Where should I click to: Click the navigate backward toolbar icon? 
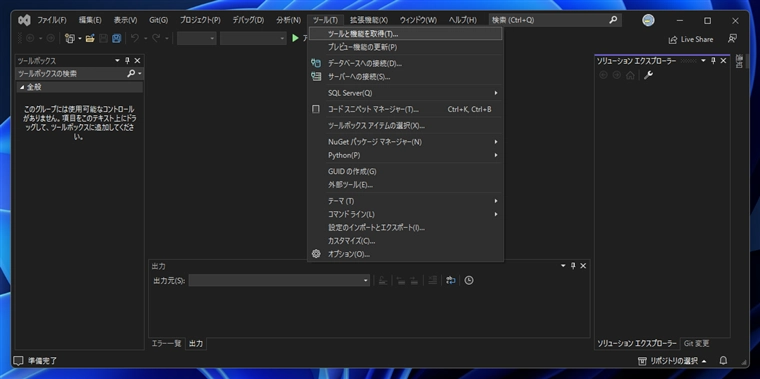pos(30,38)
